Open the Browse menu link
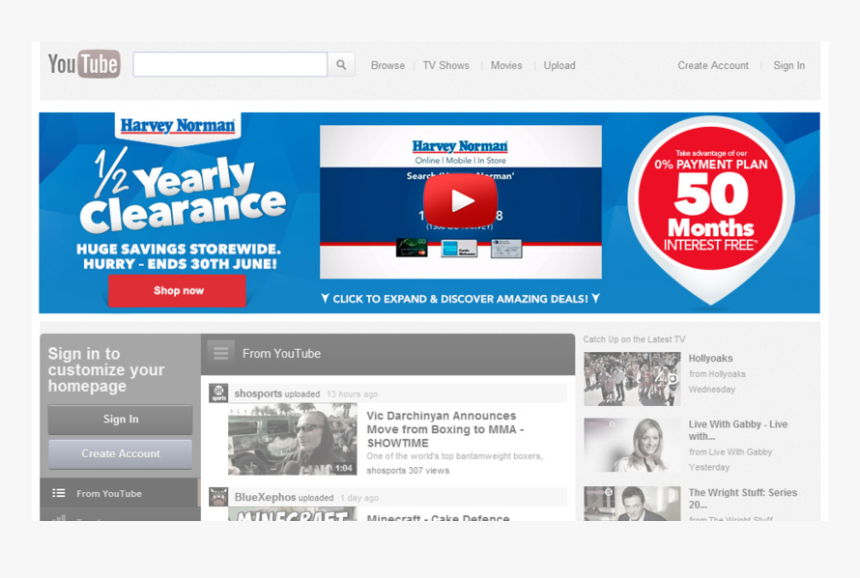 pyautogui.click(x=388, y=65)
